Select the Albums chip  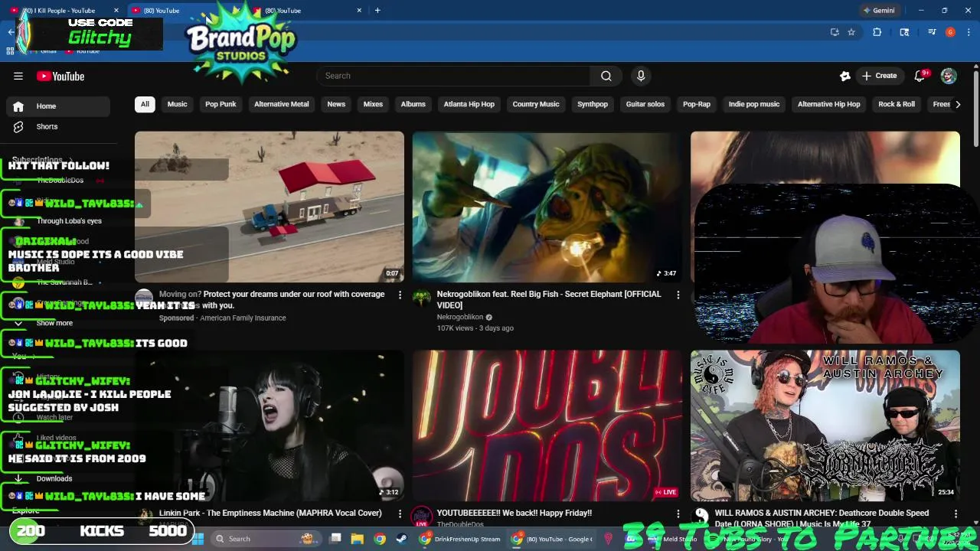[x=413, y=104]
